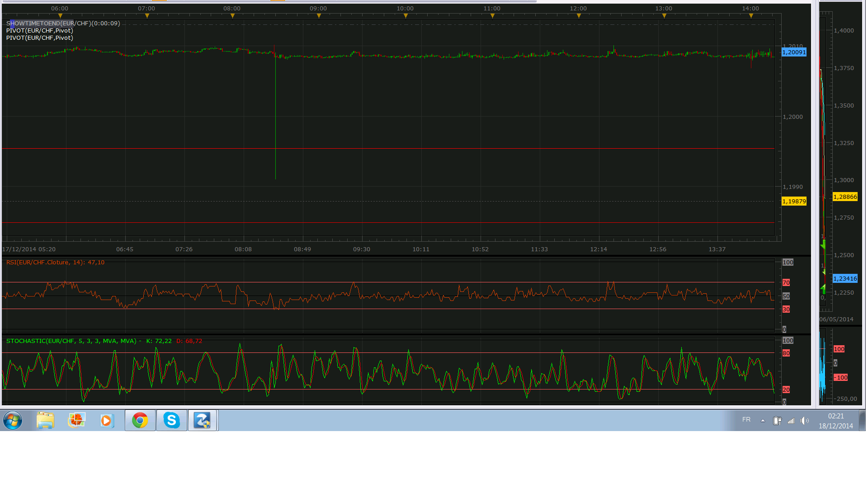Viewport: 868px width, 488px height.
Task: Click the network signal tray icon
Action: (x=791, y=421)
